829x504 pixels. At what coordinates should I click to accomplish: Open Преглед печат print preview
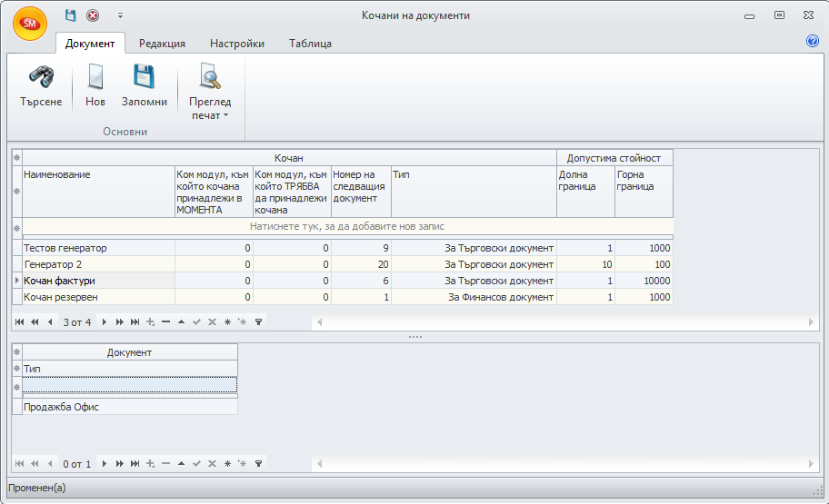click(x=210, y=92)
